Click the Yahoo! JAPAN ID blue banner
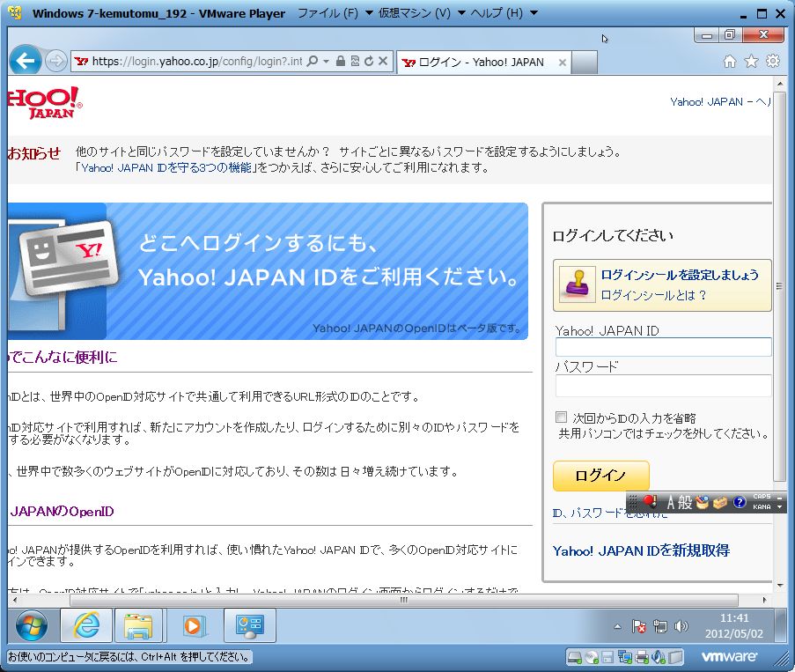The image size is (795, 672). coord(268,271)
